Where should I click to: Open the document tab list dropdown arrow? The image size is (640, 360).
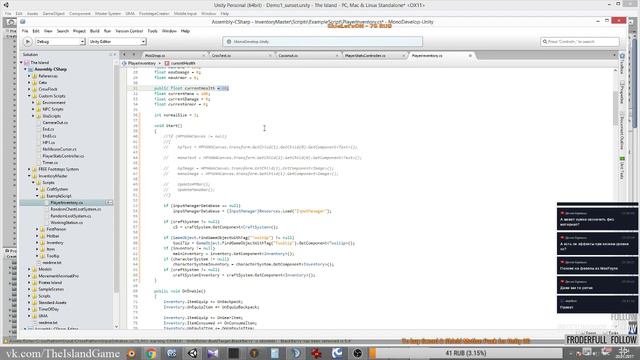pyautogui.click(x=614, y=55)
